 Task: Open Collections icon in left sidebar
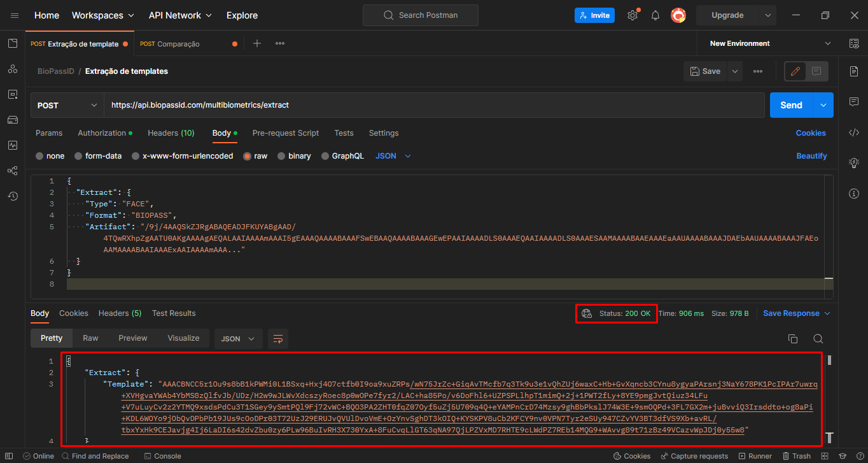pyautogui.click(x=13, y=43)
